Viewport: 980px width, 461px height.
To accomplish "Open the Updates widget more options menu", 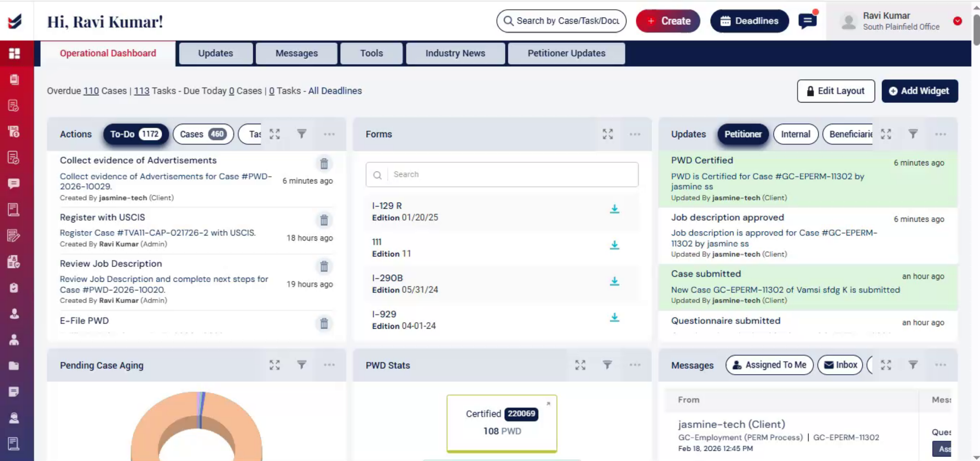I will click(940, 134).
